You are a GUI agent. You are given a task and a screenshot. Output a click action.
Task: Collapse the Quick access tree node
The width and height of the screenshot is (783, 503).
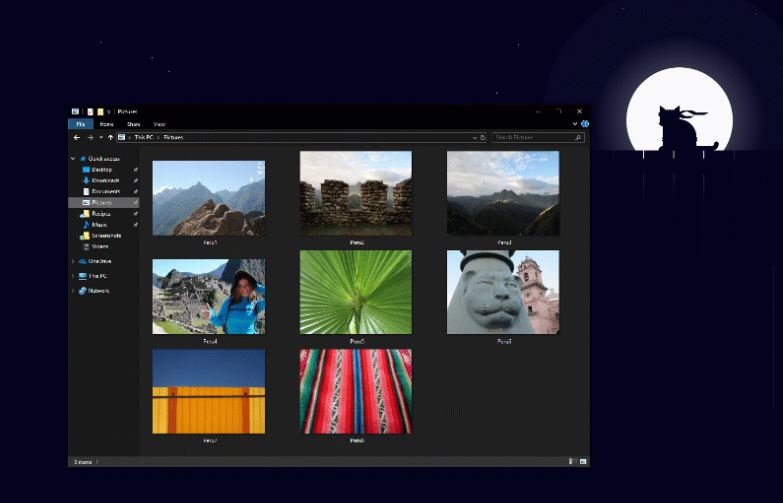[73, 158]
